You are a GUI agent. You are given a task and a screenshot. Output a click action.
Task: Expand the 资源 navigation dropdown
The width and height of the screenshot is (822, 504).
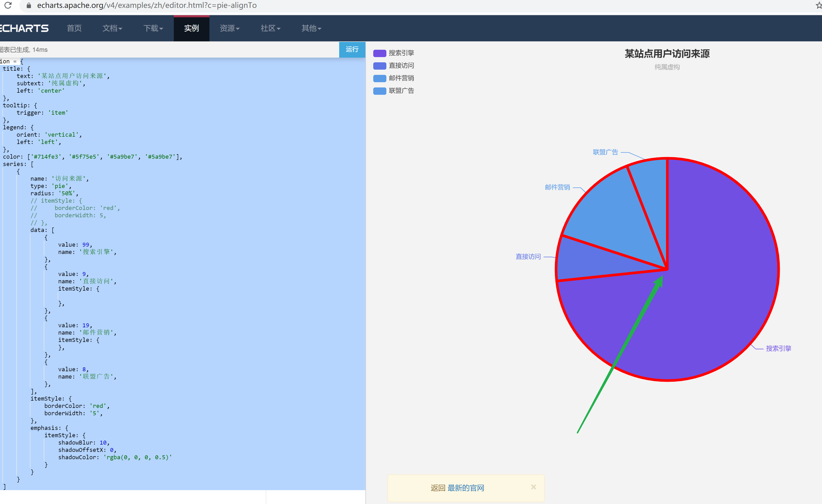click(230, 28)
